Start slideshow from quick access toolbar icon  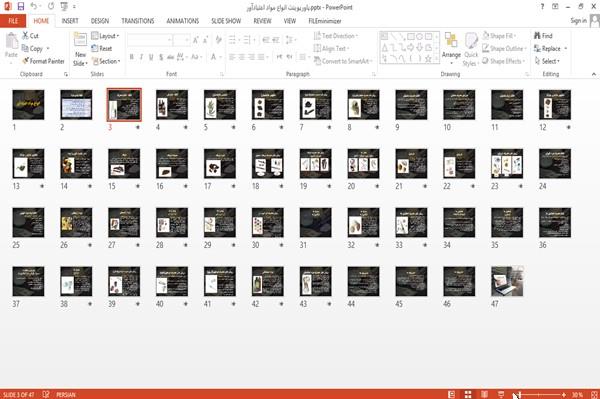64,6
